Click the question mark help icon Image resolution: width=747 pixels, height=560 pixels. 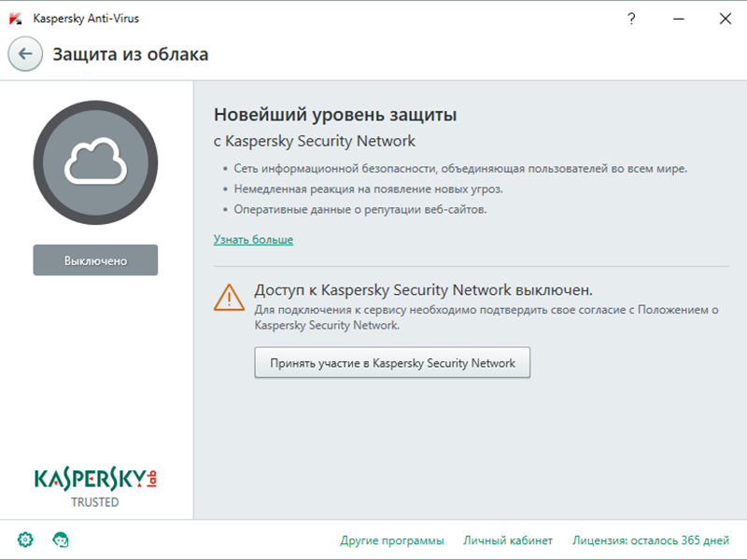631,19
